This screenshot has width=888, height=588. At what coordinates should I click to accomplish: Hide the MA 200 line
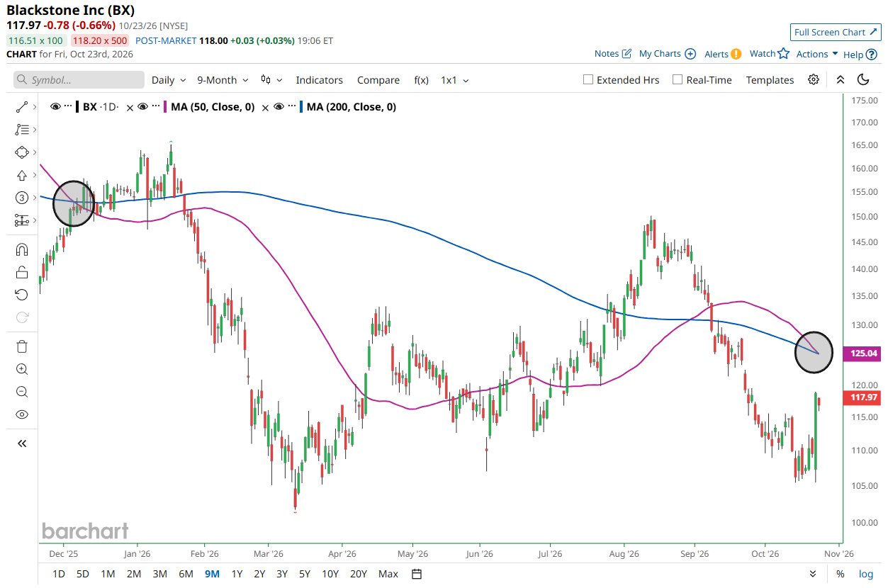coord(279,107)
